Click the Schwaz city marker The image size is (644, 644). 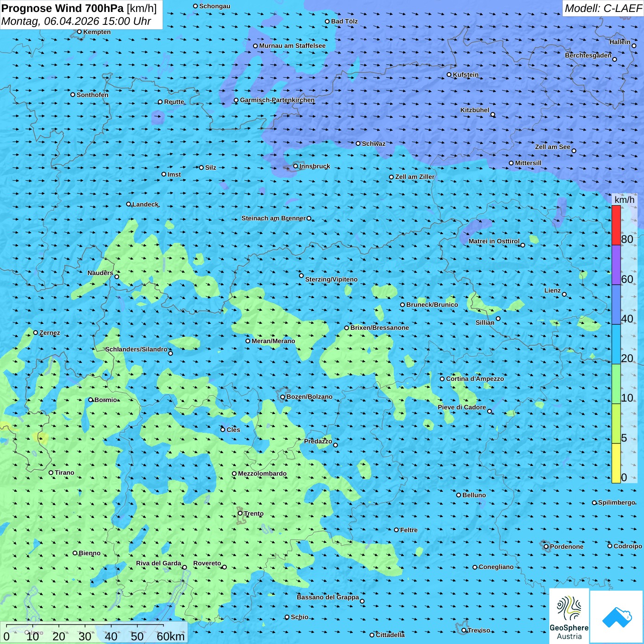[358, 144]
